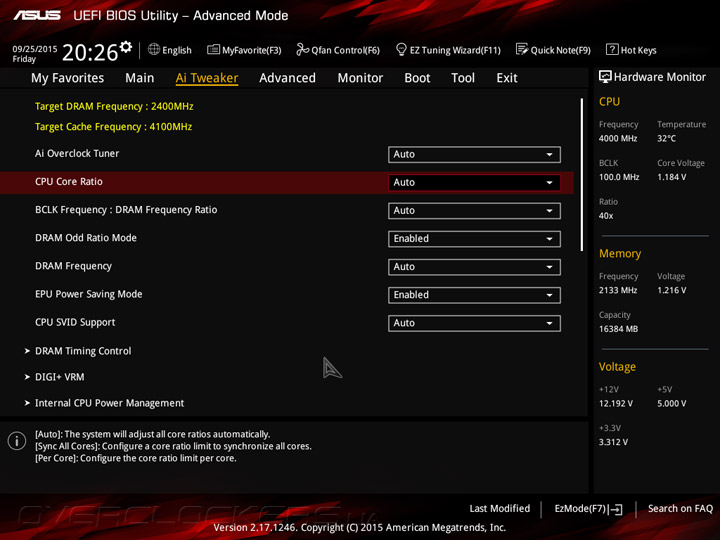Click the Memory frequency value 2133 MHz
Image resolution: width=720 pixels, height=540 pixels.
(x=618, y=290)
